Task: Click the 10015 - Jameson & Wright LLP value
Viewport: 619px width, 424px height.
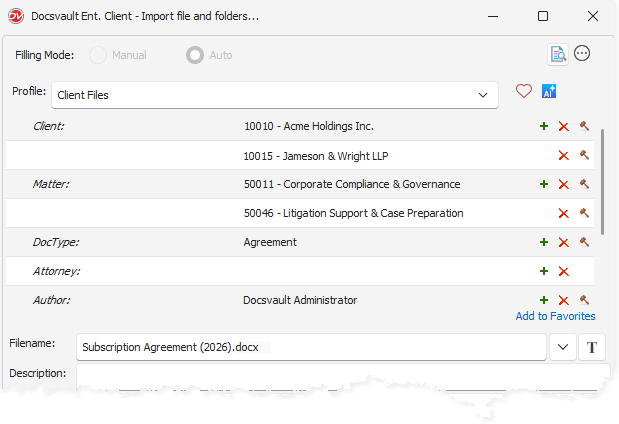Action: [x=316, y=156]
